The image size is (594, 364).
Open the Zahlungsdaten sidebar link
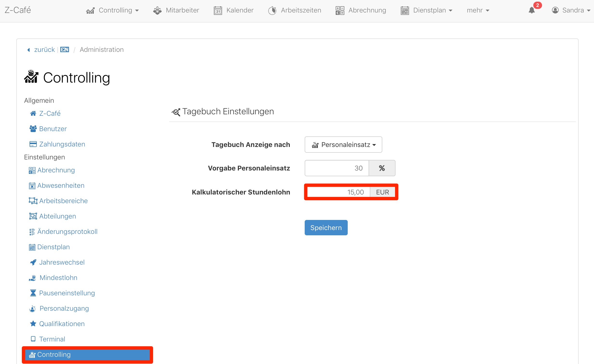tap(62, 144)
